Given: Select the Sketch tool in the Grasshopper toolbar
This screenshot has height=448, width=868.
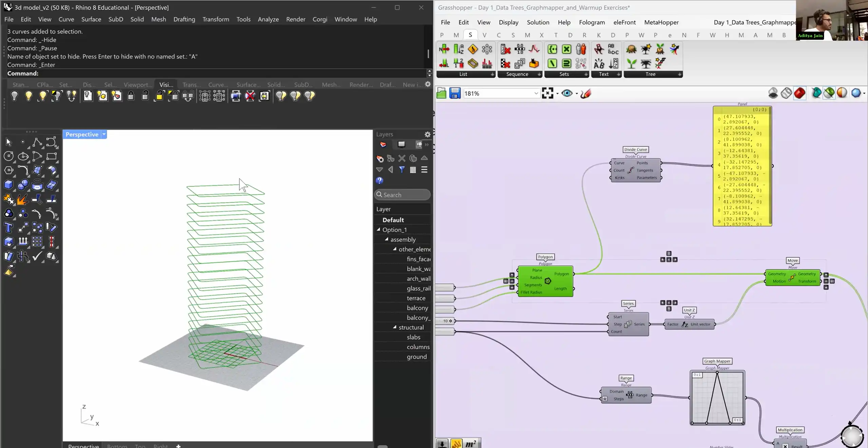Looking at the screenshot, I should (586, 94).
